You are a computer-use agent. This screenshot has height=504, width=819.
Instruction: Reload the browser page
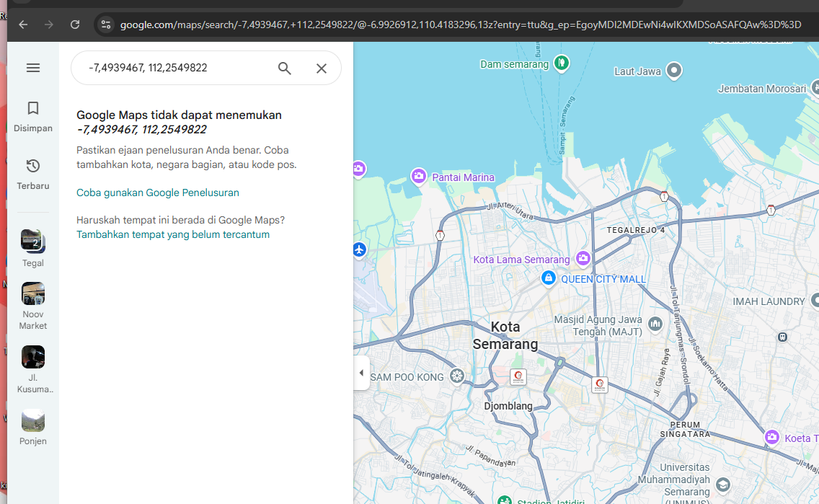coord(75,25)
